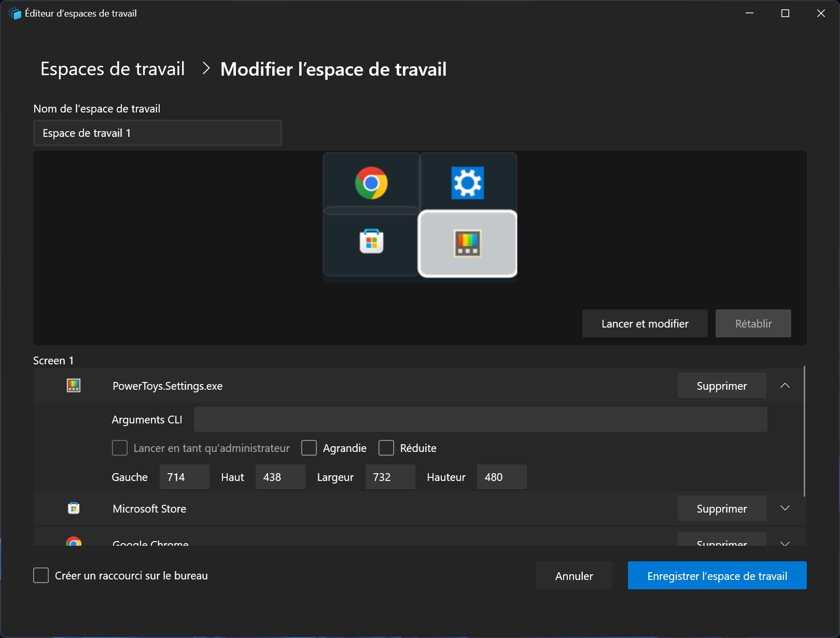The width and height of the screenshot is (840, 638).
Task: Check Créer un raccourci sur le bureau
Action: 41,575
